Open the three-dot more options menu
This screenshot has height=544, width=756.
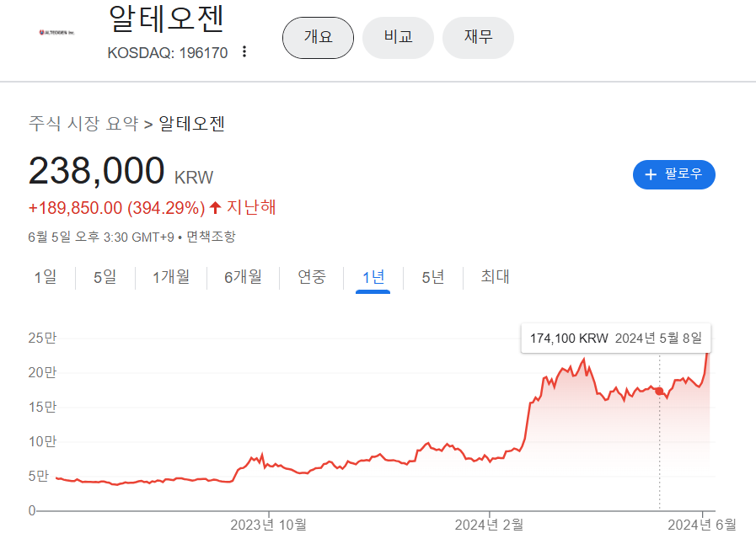[x=244, y=52]
